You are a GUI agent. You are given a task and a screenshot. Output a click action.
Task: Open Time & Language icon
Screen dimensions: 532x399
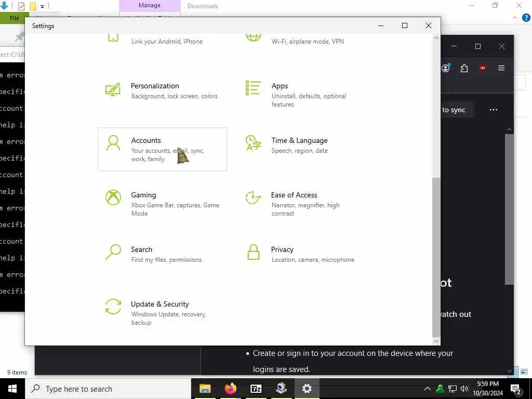[253, 143]
